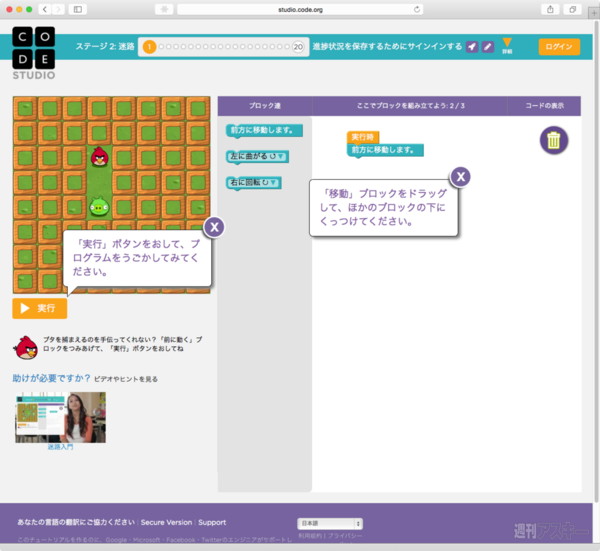Screen dimensions: 600x551
Task: Select the 前方に移動します block in toolbox
Action: click(x=264, y=130)
